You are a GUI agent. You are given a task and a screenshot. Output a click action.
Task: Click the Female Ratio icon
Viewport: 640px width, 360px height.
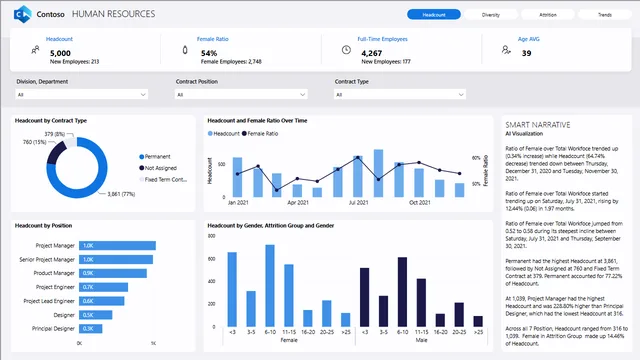[185, 50]
